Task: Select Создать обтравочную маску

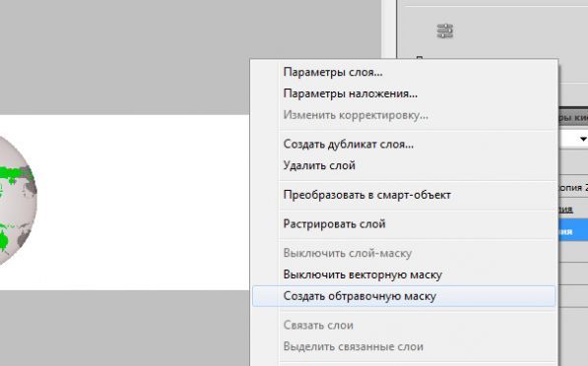Action: click(404, 296)
